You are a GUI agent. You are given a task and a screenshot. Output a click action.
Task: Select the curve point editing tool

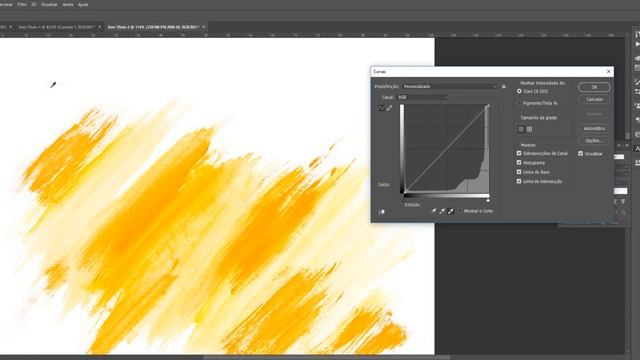[x=381, y=108]
